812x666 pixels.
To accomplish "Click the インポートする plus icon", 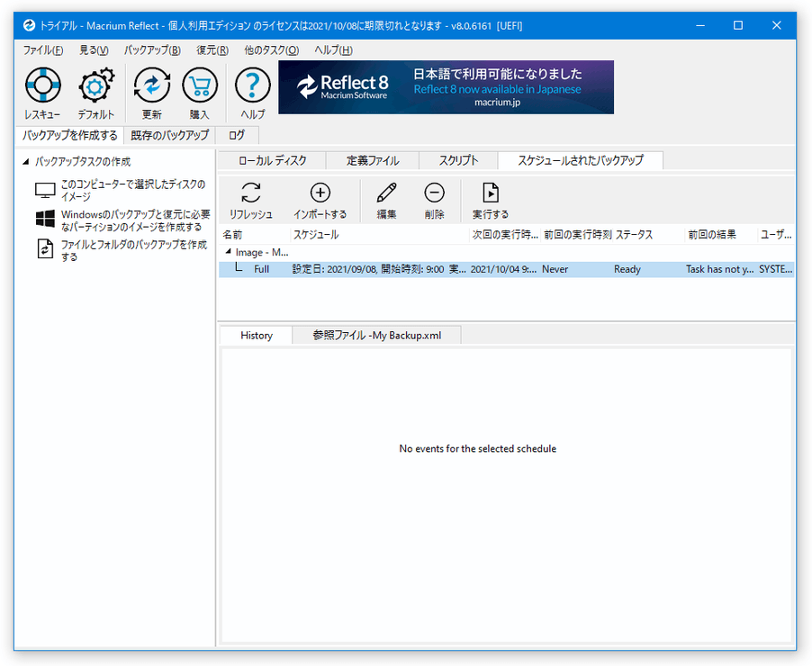I will tap(320, 193).
